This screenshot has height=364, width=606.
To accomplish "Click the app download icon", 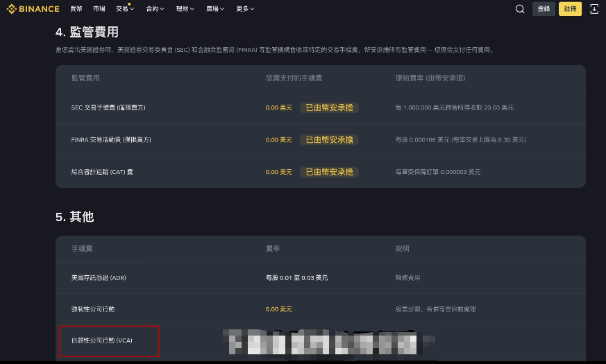I will pyautogui.click(x=594, y=9).
